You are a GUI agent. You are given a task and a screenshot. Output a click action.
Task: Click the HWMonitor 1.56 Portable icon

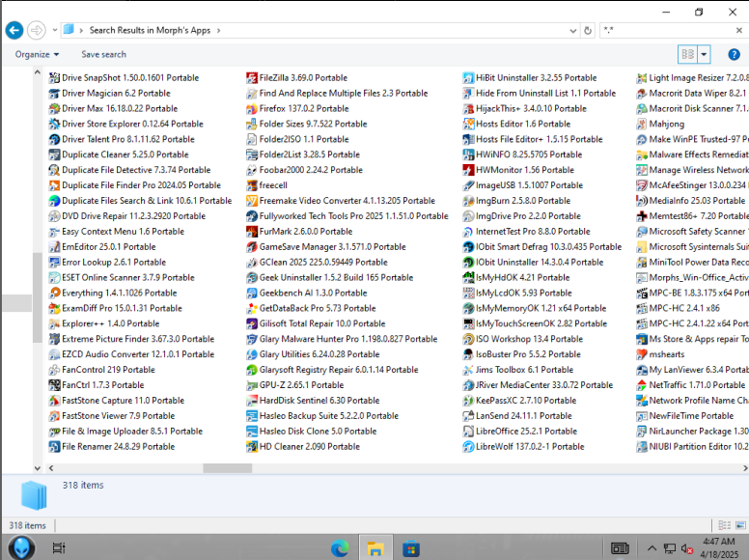point(468,170)
